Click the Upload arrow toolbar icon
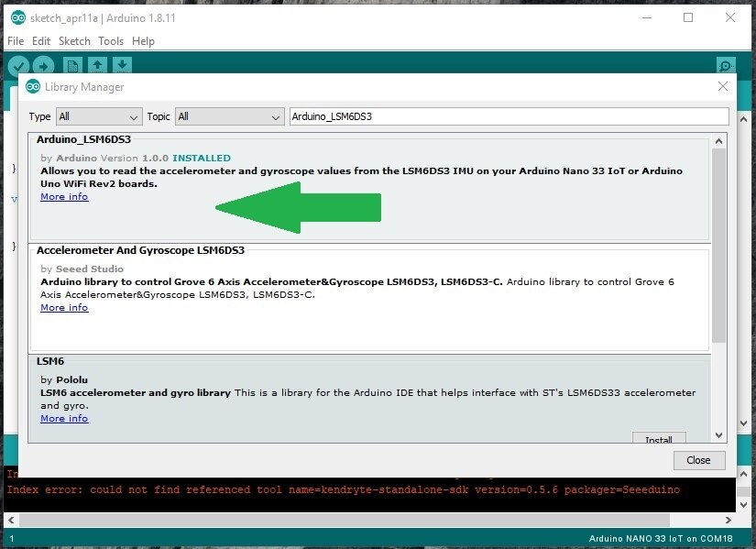 (x=44, y=66)
